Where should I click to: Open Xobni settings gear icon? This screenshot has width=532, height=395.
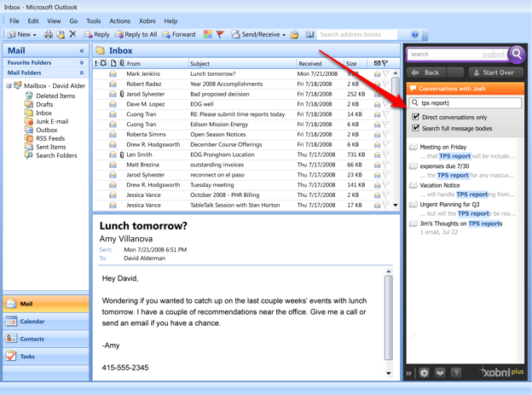pos(424,373)
